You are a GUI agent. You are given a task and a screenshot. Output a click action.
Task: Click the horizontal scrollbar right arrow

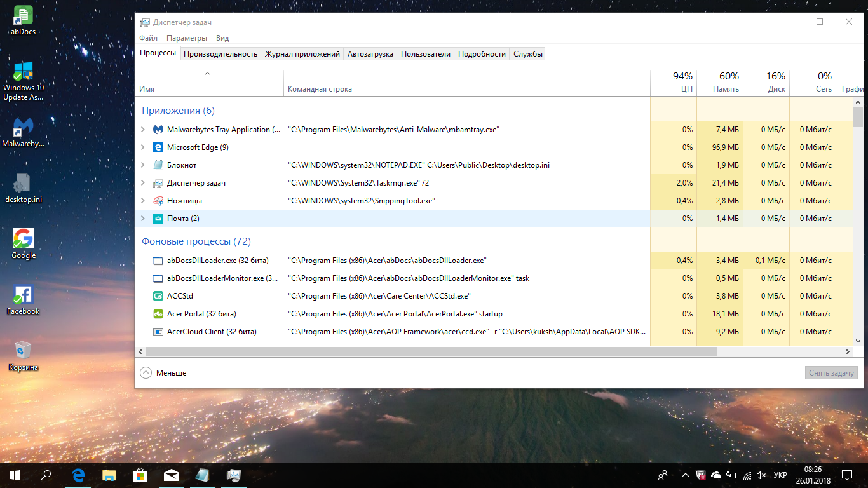pyautogui.click(x=848, y=351)
